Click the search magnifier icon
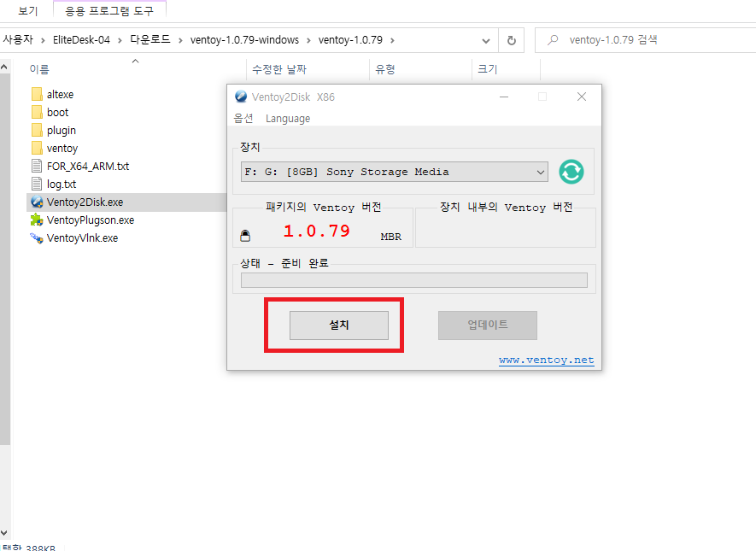 [553, 40]
